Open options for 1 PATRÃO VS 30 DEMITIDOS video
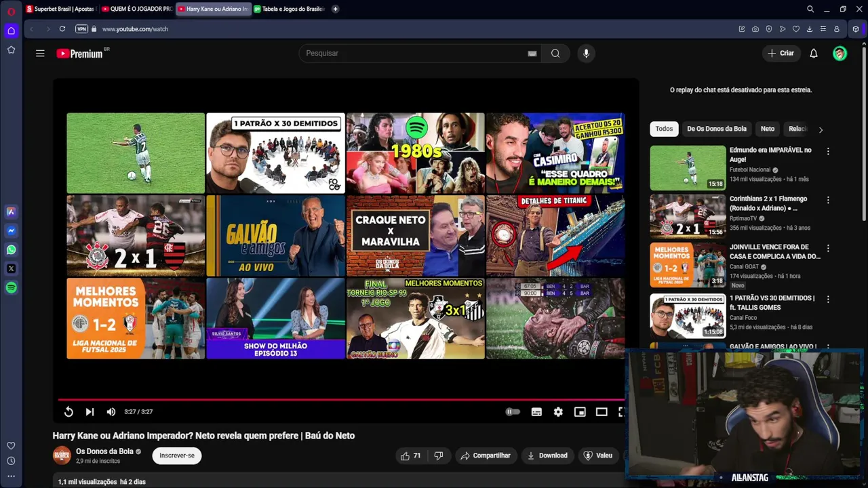Screen dimensions: 868x488 pyautogui.click(x=828, y=300)
